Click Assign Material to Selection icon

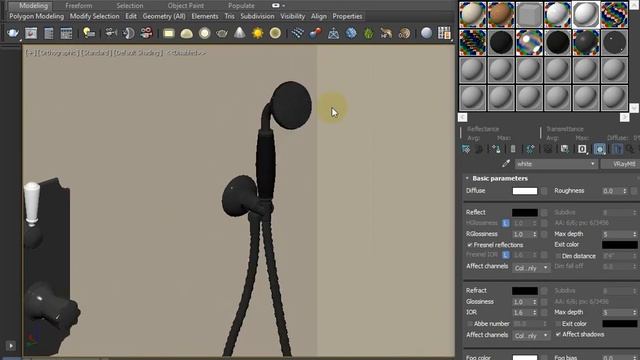(x=496, y=149)
